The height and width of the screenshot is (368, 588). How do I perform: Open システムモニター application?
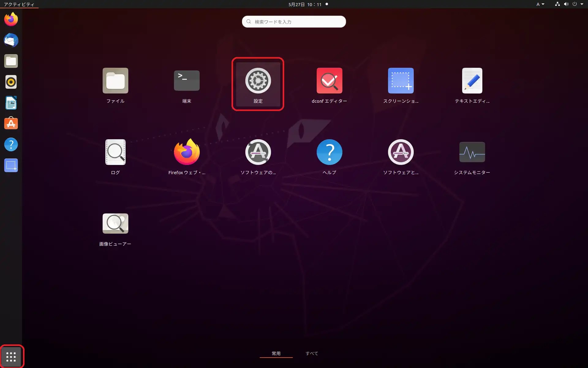472,152
